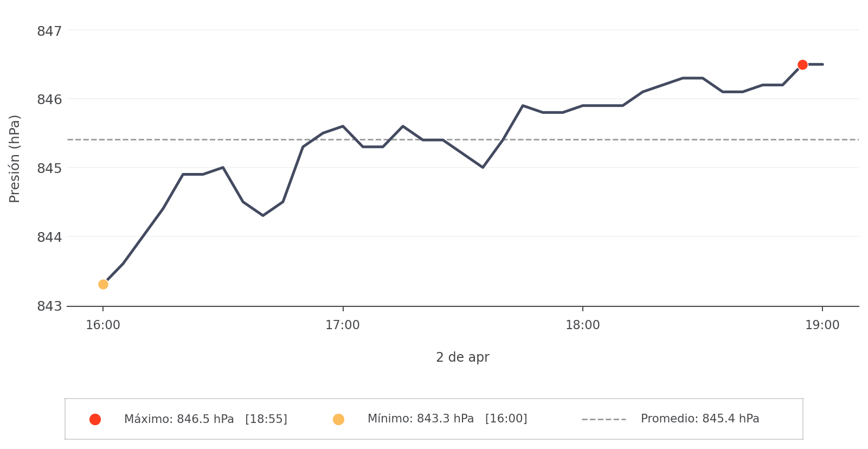Click the red maximum point on the line
This screenshot has width=868, height=449.
pos(802,65)
